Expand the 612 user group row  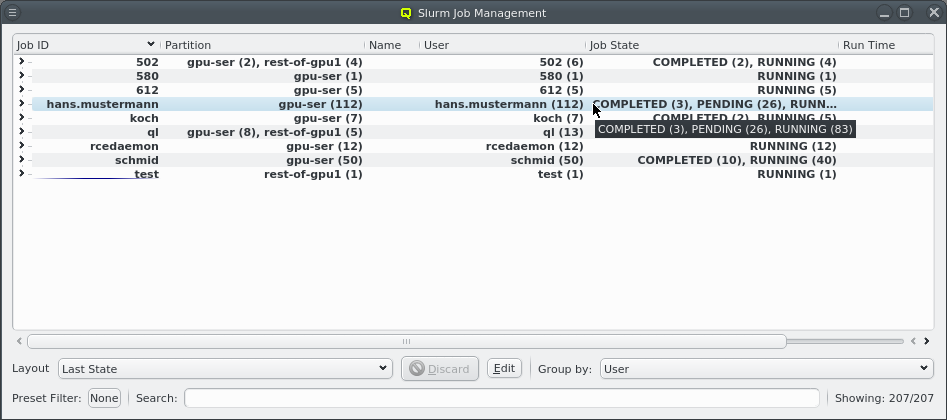(x=22, y=89)
